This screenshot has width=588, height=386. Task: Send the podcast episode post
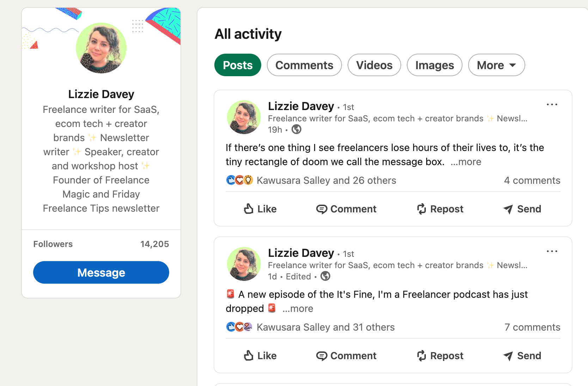pos(522,356)
